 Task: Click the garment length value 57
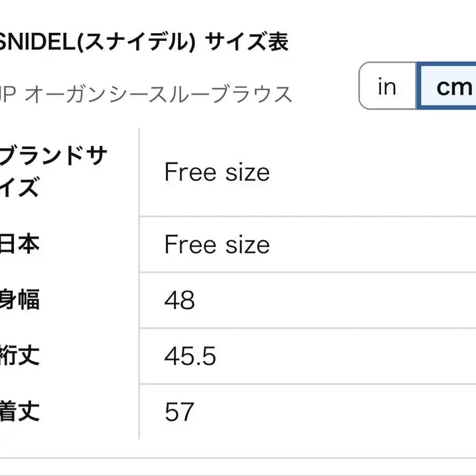pyautogui.click(x=179, y=412)
